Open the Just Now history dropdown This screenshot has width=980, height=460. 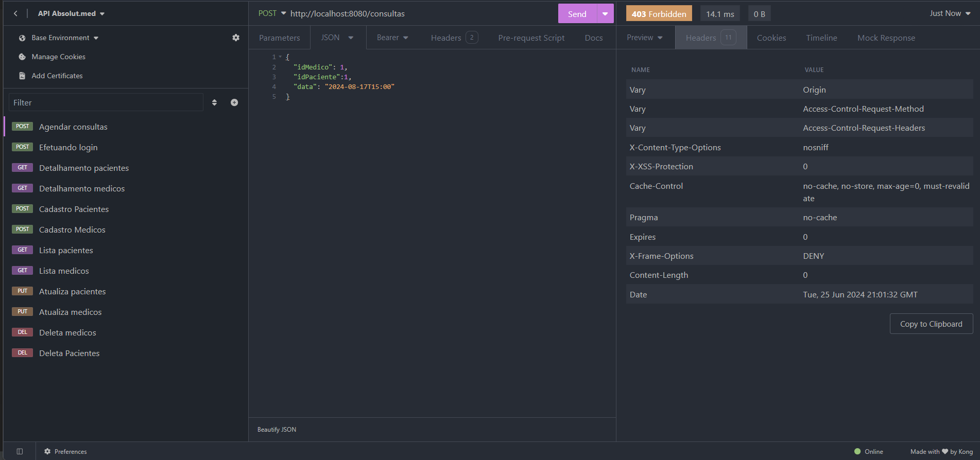point(950,13)
